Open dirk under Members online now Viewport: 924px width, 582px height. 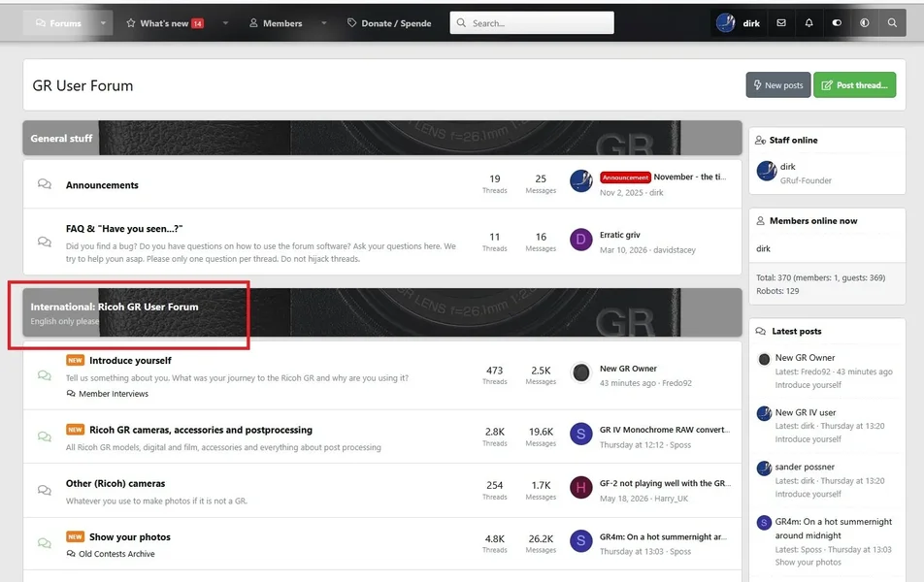[x=763, y=248]
